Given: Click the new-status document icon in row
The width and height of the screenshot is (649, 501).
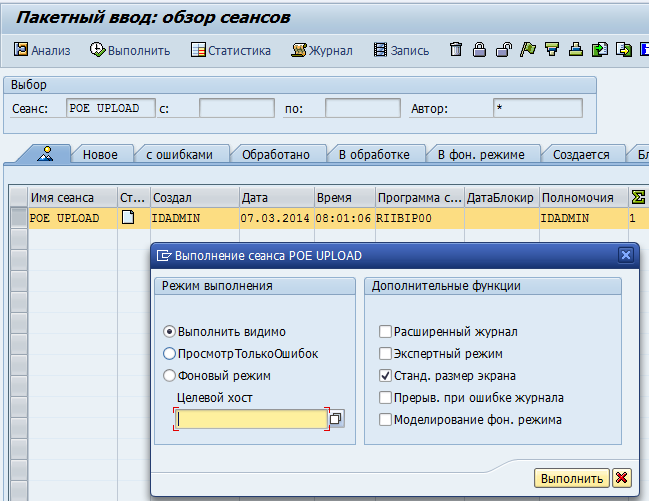Looking at the screenshot, I should point(128,217).
